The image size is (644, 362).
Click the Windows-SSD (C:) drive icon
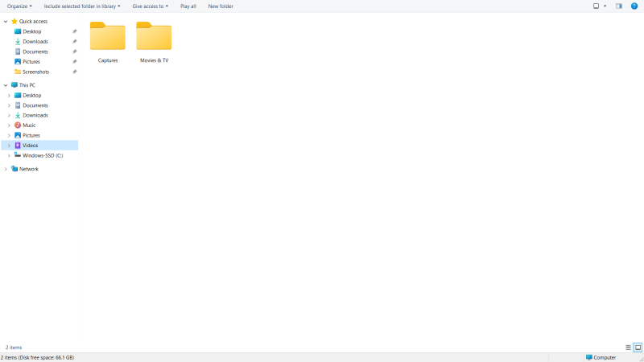pyautogui.click(x=18, y=155)
